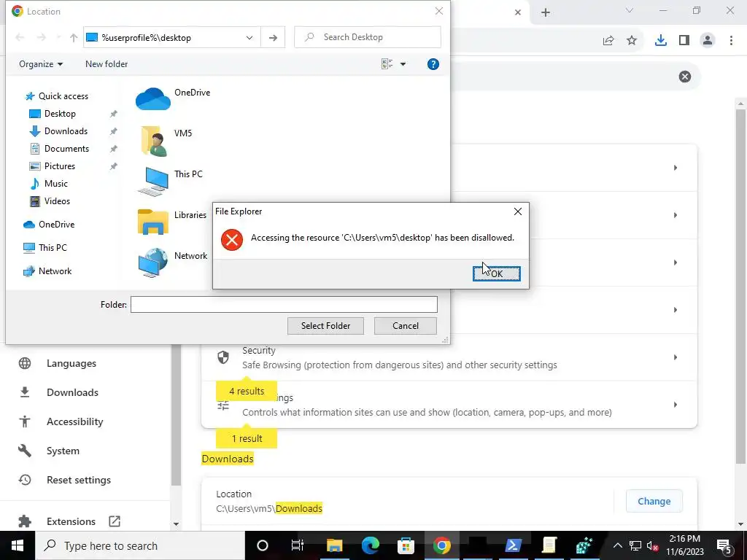
Task: Clear the settings search field
Action: [684, 77]
